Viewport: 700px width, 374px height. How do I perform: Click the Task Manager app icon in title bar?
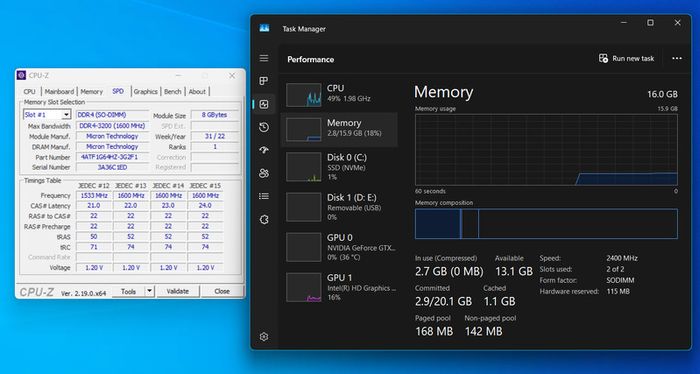(x=264, y=28)
